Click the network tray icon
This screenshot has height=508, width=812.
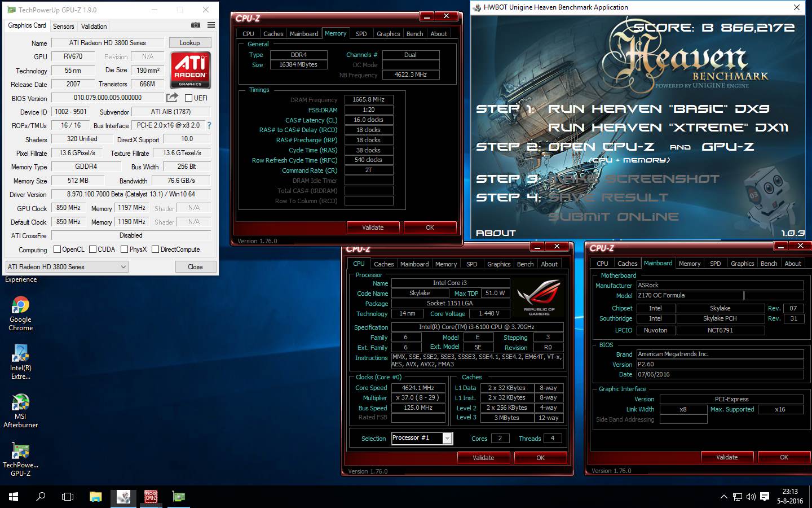coord(738,497)
